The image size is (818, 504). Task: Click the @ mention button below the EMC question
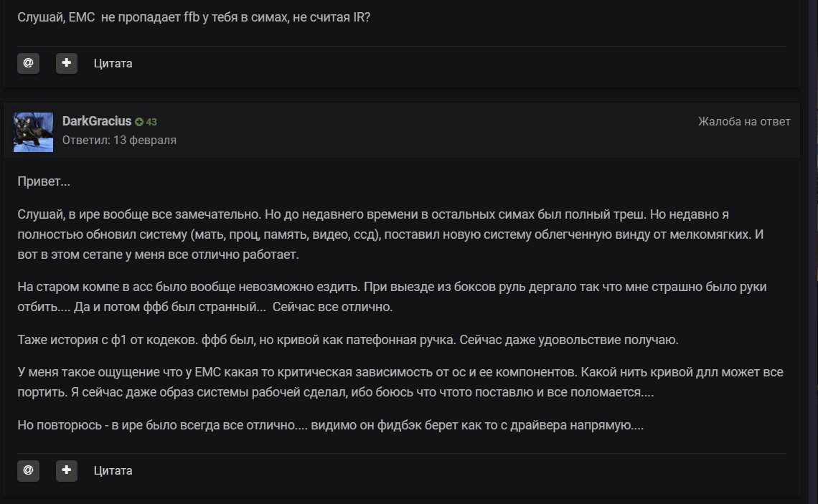28,63
